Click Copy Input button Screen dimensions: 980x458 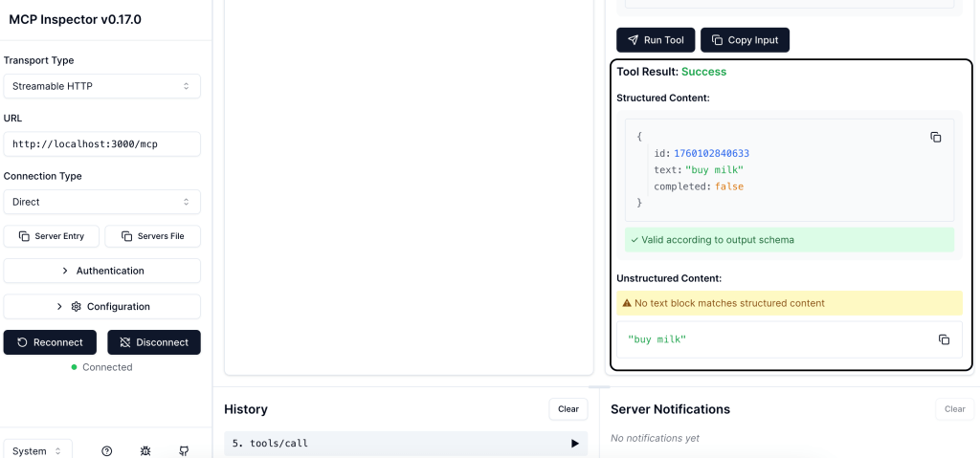click(745, 40)
